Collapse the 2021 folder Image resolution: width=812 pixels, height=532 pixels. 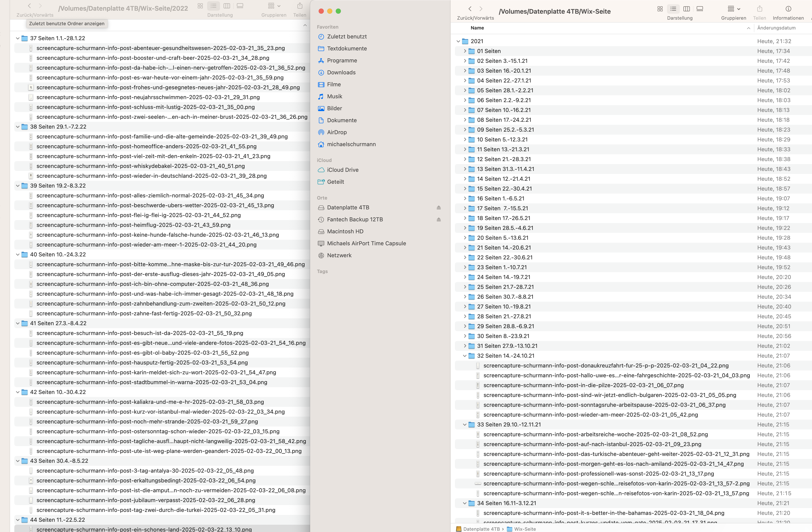(x=458, y=41)
